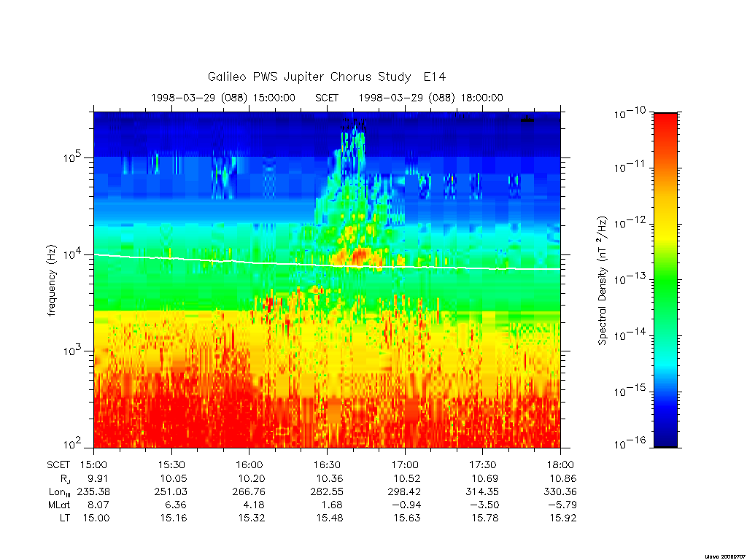Click the colorbar label 10^-10
The image size is (747, 560).
point(630,113)
